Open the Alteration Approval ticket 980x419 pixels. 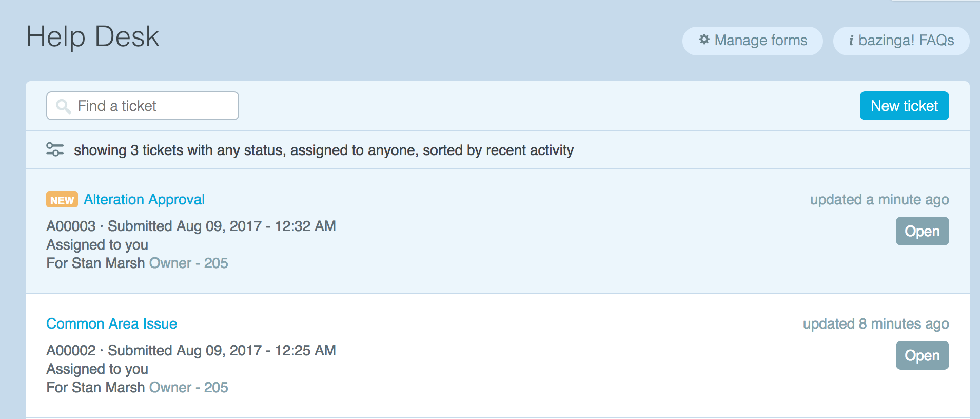(x=144, y=199)
